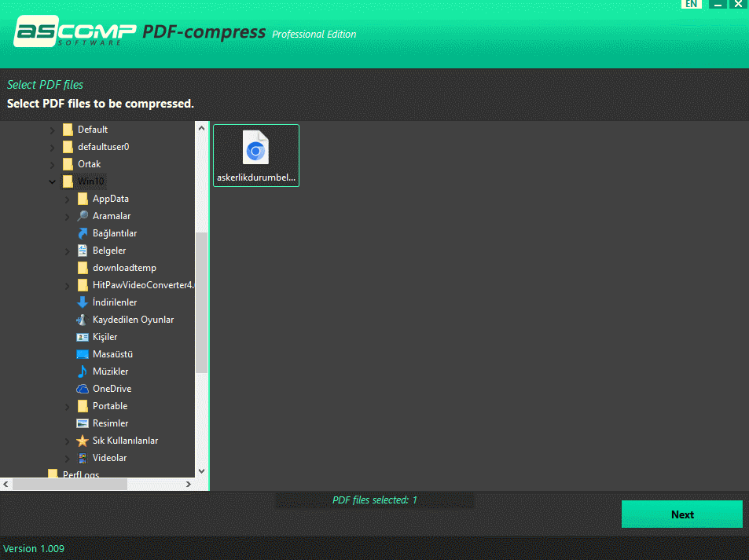Select the OneDrive cloud icon
Image resolution: width=749 pixels, height=560 pixels.
click(83, 389)
